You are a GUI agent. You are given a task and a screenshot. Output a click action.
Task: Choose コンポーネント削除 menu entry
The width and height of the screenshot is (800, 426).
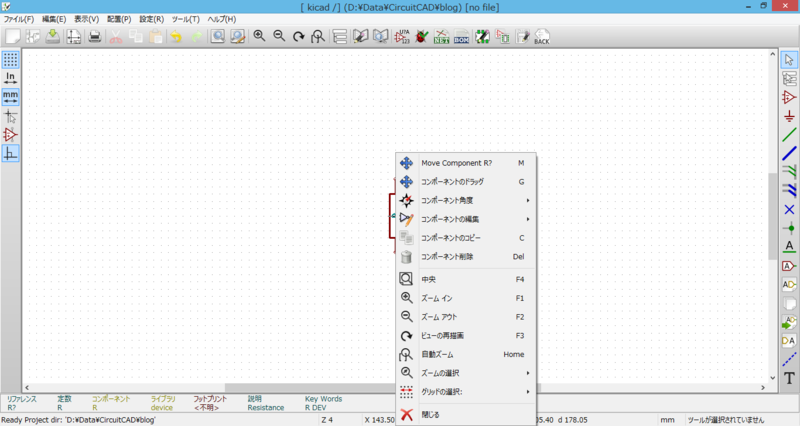click(466, 257)
